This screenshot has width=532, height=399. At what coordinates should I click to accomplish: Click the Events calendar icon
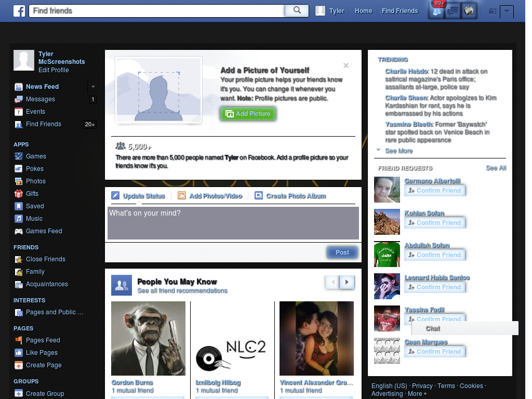(19, 112)
